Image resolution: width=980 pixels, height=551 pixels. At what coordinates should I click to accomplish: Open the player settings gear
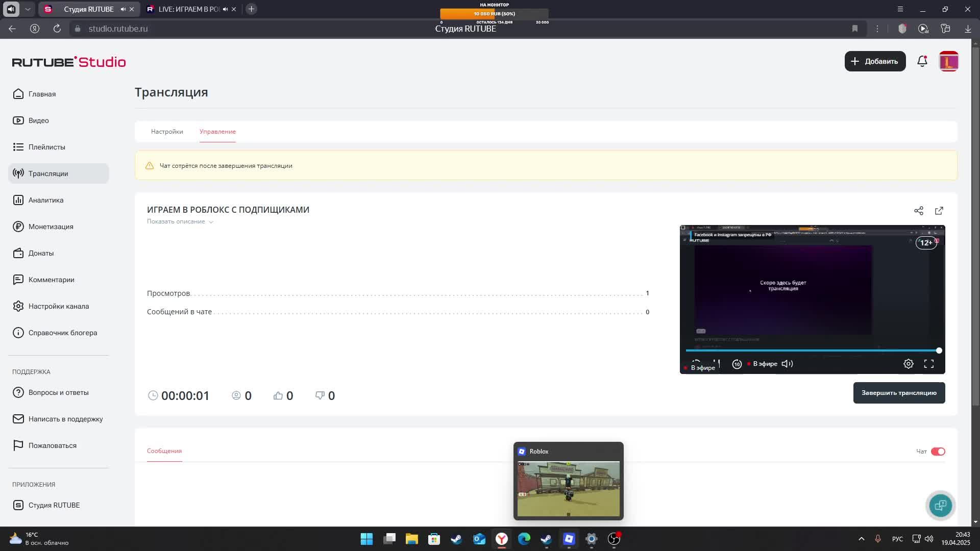point(909,364)
